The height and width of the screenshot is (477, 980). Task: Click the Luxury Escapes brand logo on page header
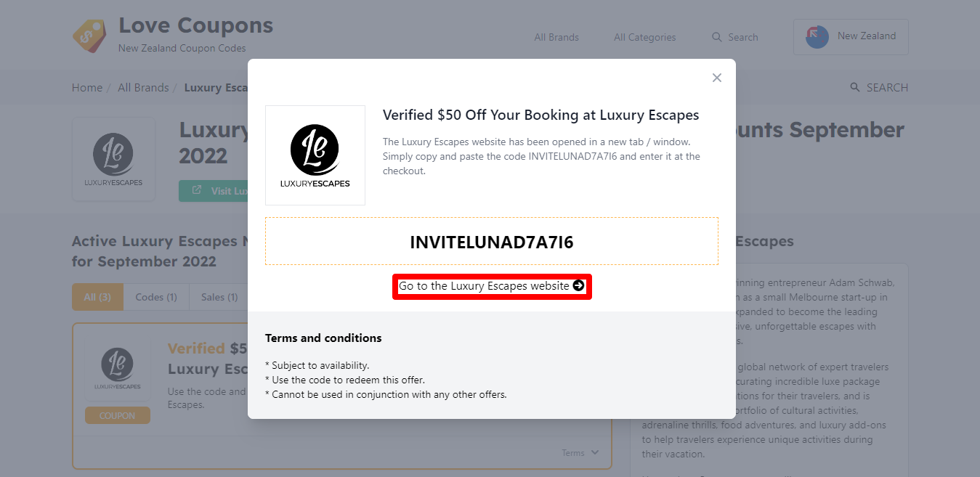click(x=113, y=159)
